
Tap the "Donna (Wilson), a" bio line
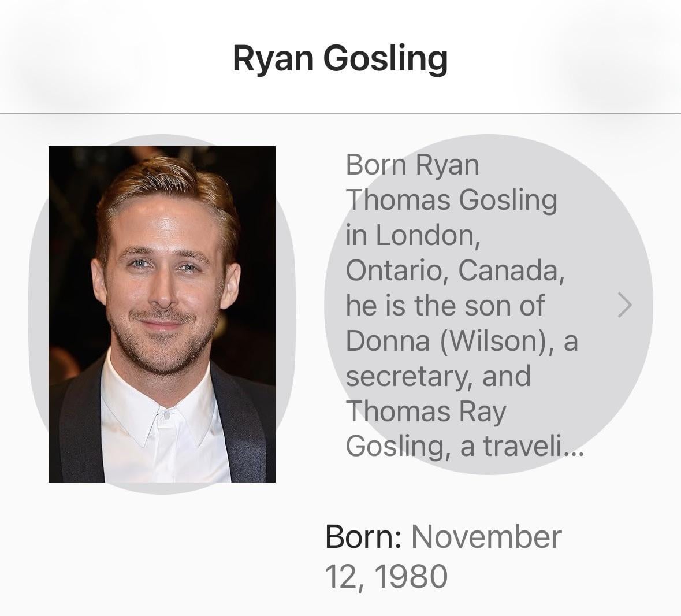[x=462, y=340]
